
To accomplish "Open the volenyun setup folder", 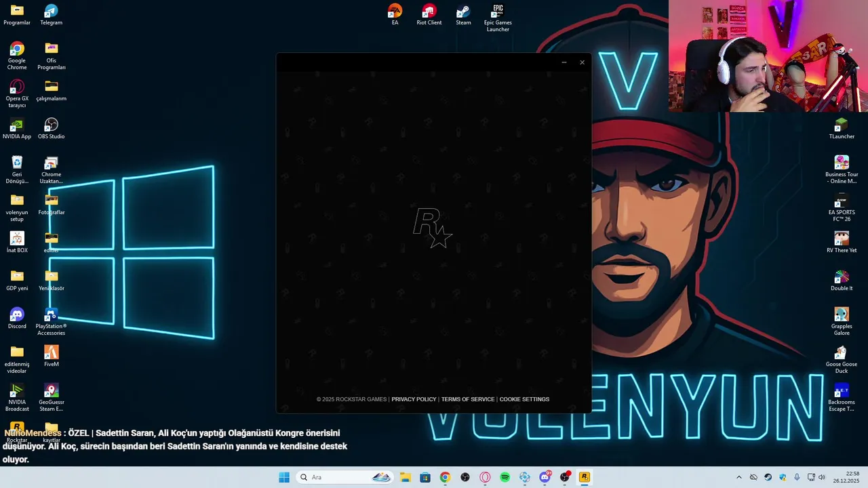I will pyautogui.click(x=17, y=207).
